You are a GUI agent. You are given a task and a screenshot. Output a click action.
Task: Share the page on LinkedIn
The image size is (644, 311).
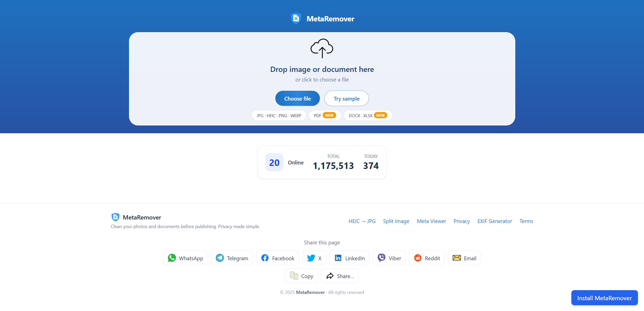[x=349, y=258]
